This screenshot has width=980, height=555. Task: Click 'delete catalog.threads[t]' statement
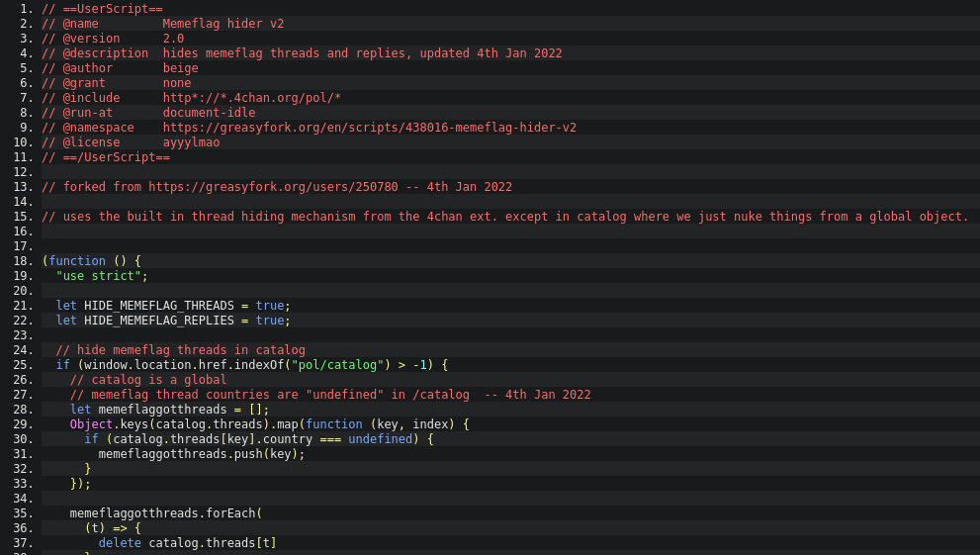click(x=188, y=543)
